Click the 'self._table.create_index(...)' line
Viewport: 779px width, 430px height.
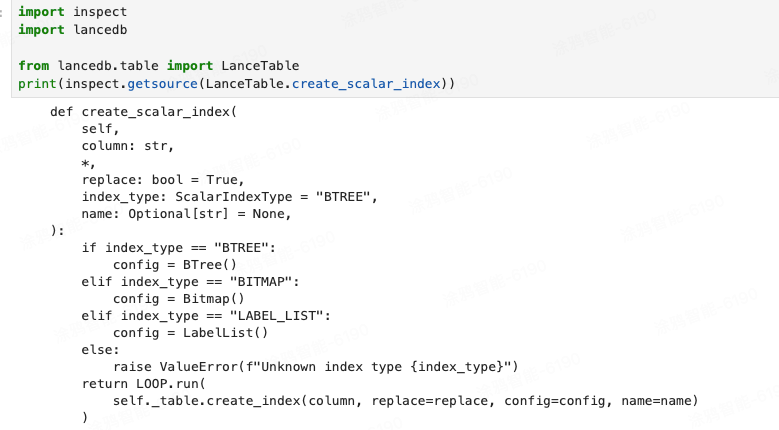(405, 401)
